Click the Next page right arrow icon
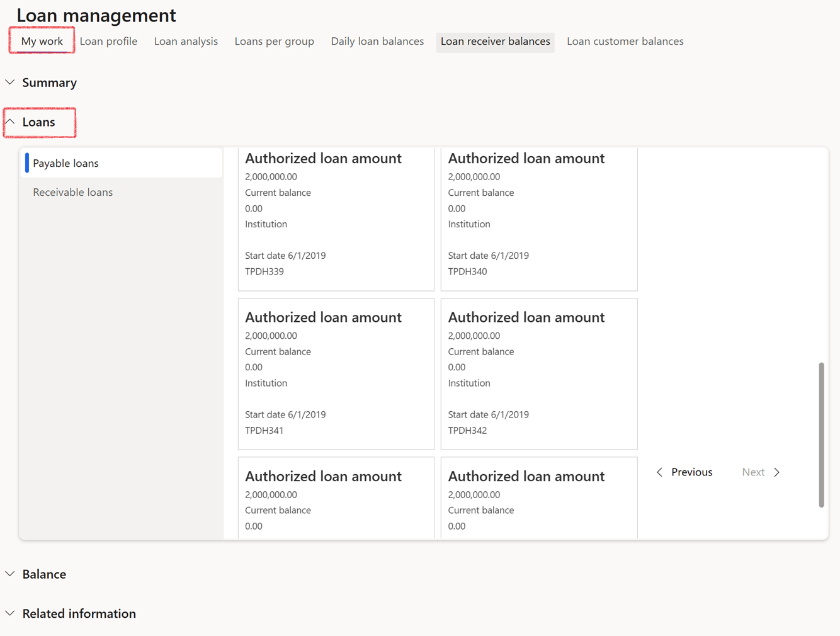840x636 pixels. point(777,472)
